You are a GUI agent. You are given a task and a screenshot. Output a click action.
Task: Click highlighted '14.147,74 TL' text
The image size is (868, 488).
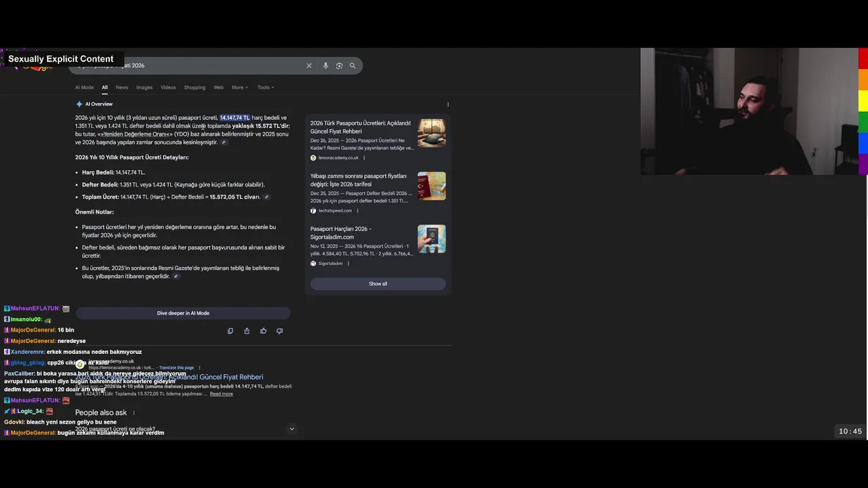click(x=235, y=118)
